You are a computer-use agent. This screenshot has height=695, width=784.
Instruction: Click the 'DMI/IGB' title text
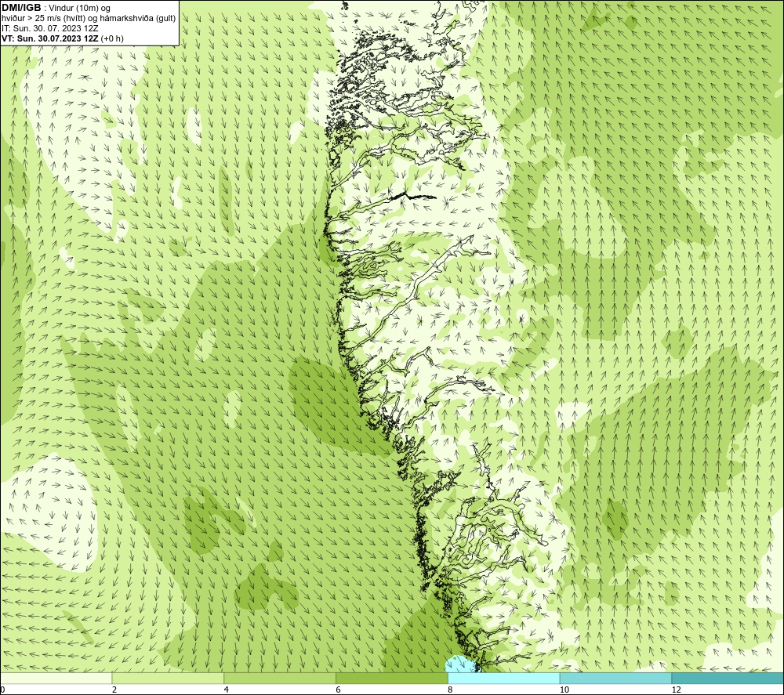pos(21,8)
